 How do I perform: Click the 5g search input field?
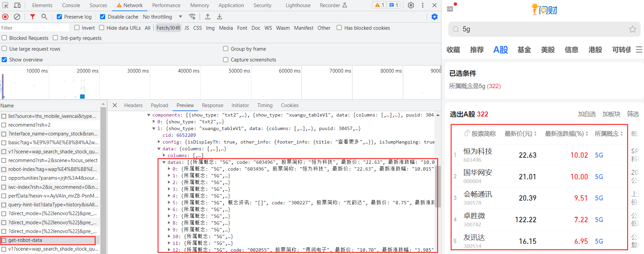tap(541, 29)
